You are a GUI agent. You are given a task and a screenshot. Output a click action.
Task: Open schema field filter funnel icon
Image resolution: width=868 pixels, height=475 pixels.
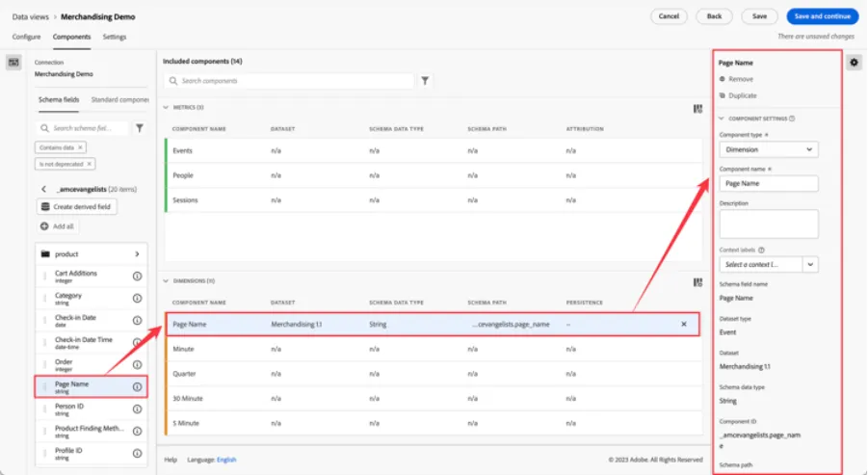coord(140,128)
